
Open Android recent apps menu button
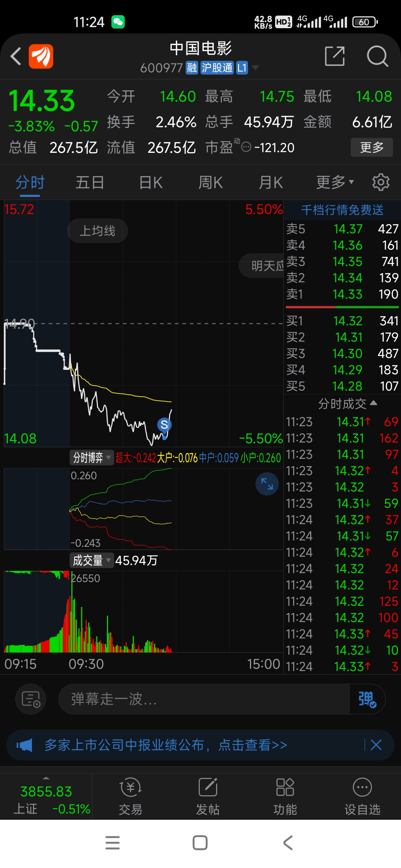pos(113,843)
